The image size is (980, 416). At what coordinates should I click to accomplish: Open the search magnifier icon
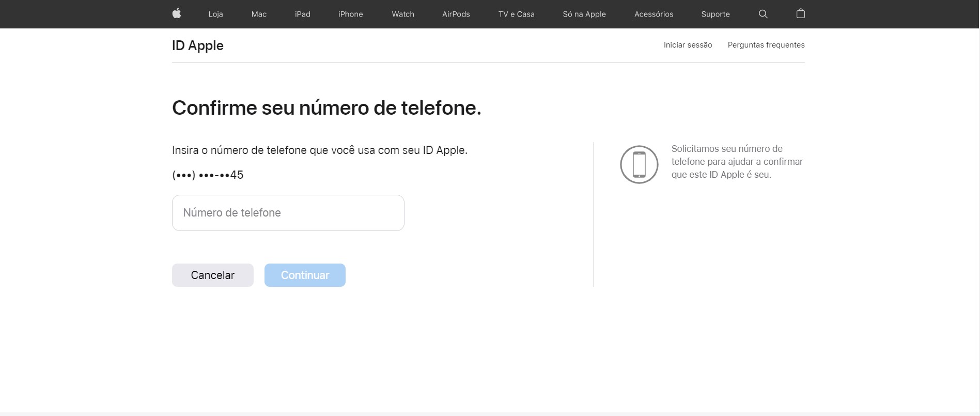click(x=763, y=14)
